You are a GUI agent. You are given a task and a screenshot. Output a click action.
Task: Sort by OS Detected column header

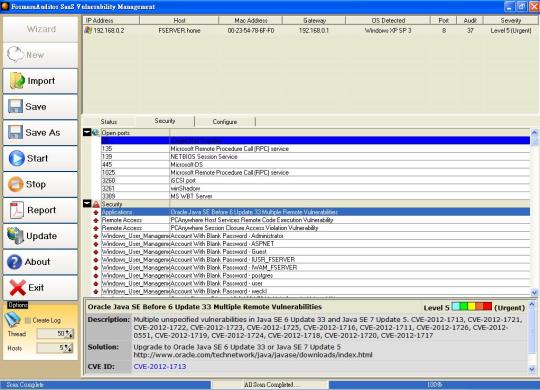point(388,20)
